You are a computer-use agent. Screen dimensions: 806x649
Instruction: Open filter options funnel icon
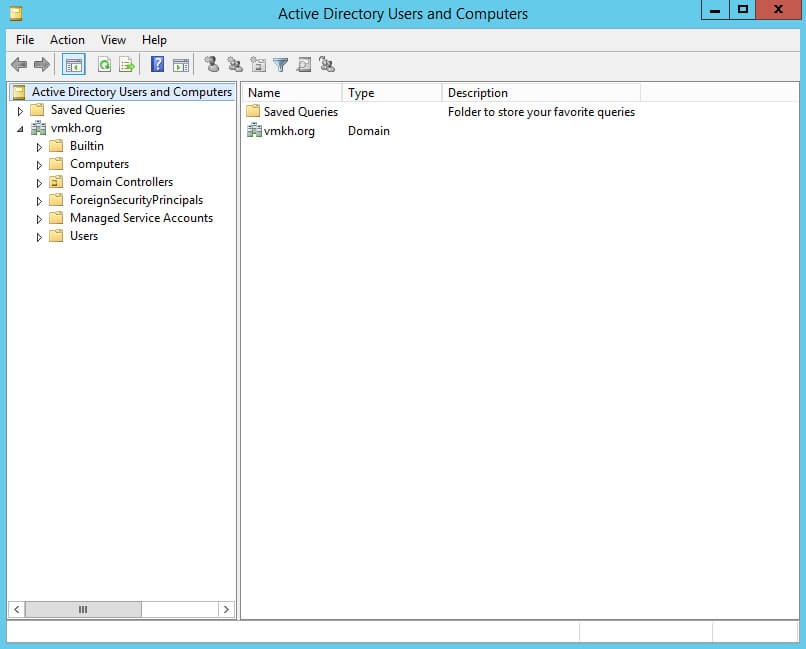[281, 65]
